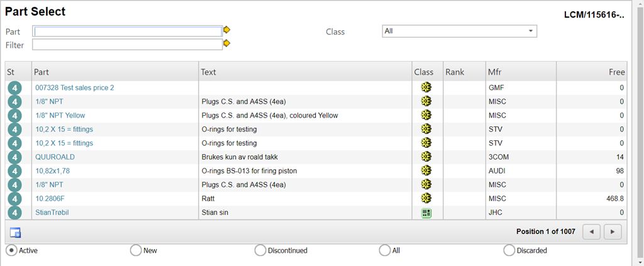Click the green class icon for StianTrøbil
This screenshot has height=266, width=644.
click(x=426, y=213)
